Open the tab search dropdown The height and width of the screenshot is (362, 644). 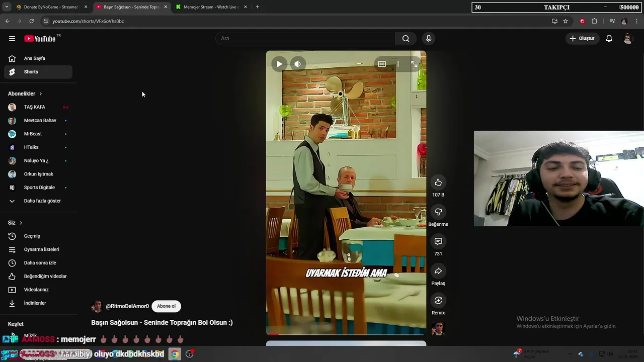coord(7,7)
